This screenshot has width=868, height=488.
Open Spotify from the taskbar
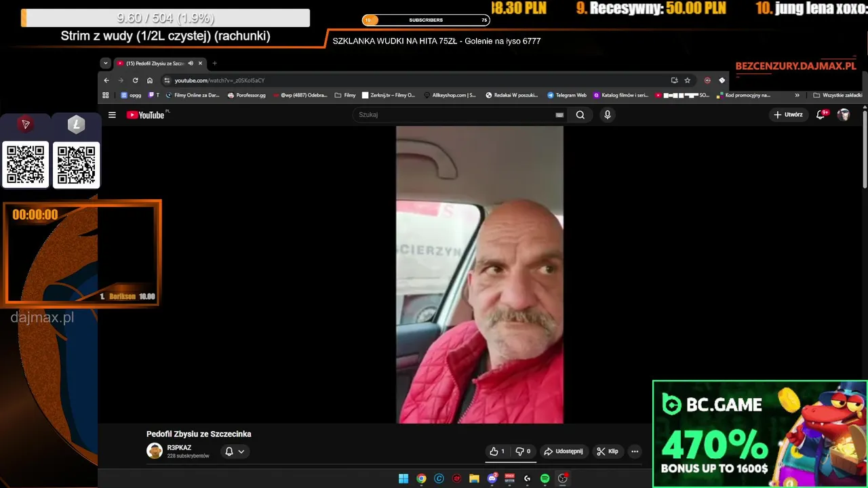tap(545, 479)
